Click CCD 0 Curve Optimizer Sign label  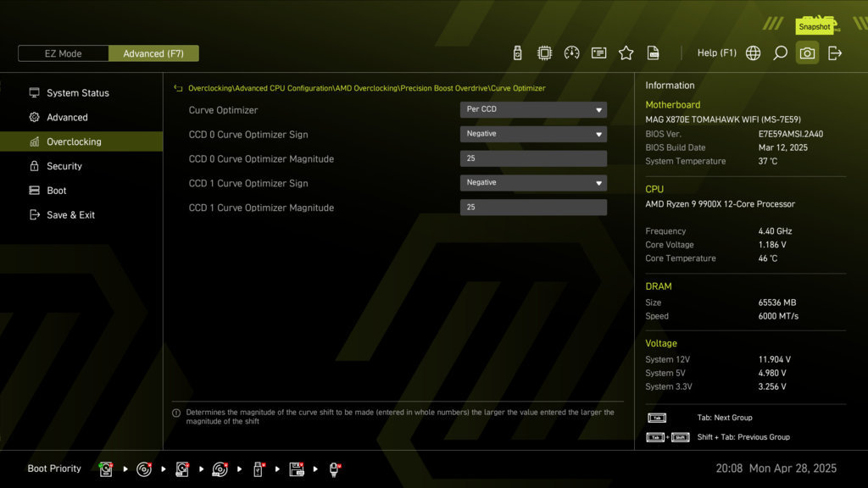(x=248, y=135)
